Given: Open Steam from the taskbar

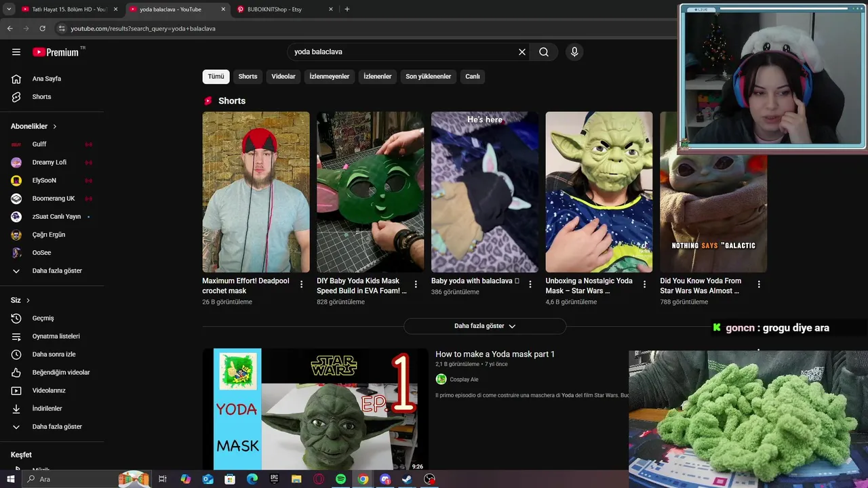Looking at the screenshot, I should (x=407, y=479).
